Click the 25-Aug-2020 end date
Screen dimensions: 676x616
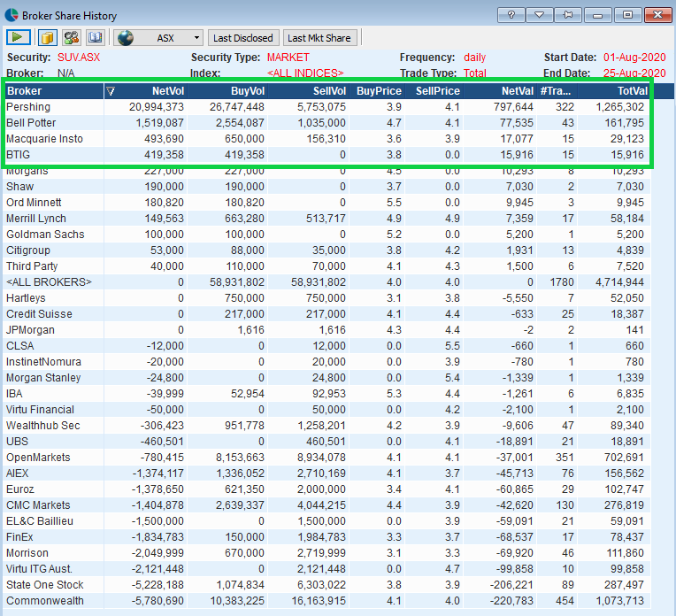(634, 73)
